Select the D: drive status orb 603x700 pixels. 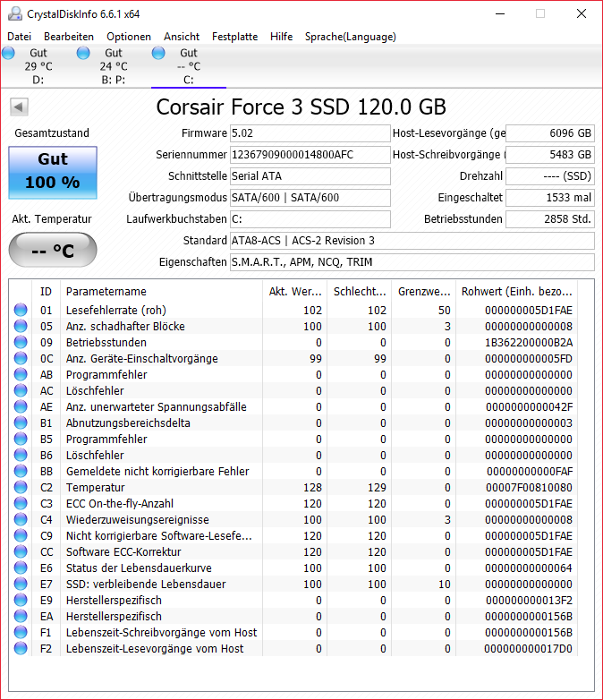(x=8, y=53)
